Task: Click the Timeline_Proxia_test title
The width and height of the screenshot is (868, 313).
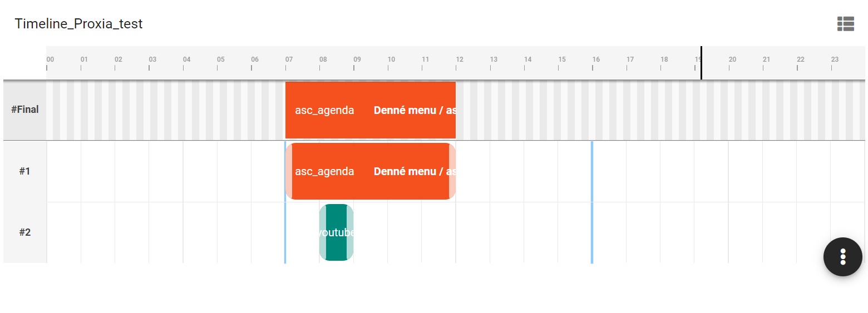Action: (78, 24)
